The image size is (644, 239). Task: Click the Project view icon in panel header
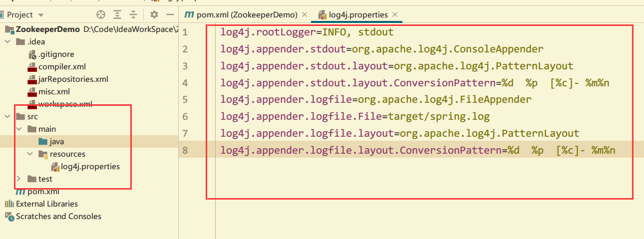pos(2,15)
